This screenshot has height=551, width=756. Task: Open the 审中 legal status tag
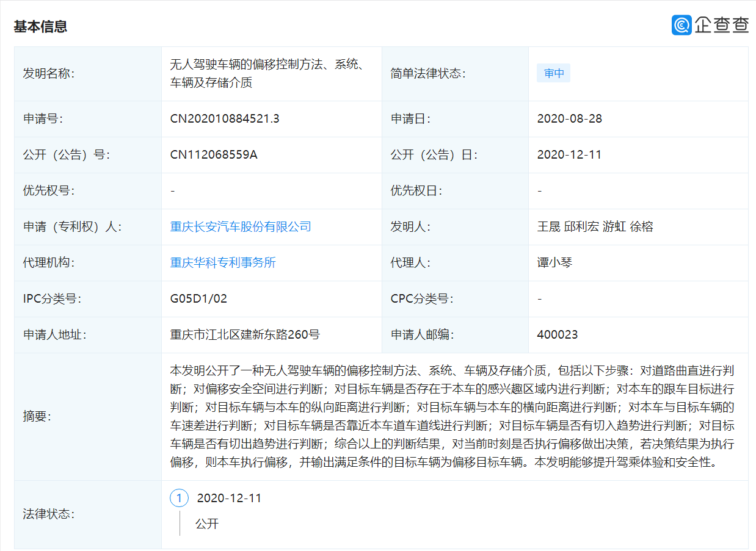point(553,73)
